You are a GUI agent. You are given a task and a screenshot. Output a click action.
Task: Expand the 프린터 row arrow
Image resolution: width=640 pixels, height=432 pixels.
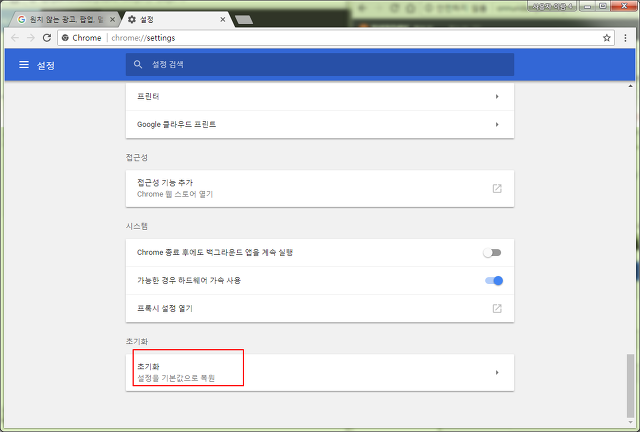[497, 97]
